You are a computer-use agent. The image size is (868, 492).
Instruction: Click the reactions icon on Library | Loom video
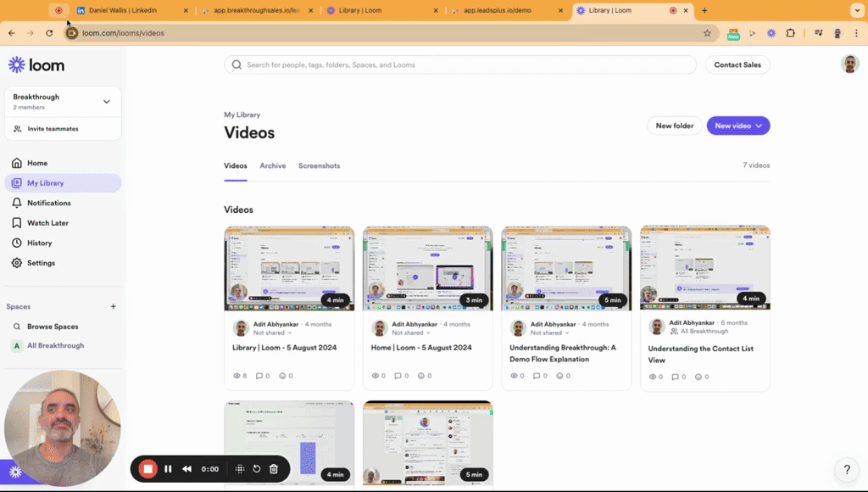[282, 376]
